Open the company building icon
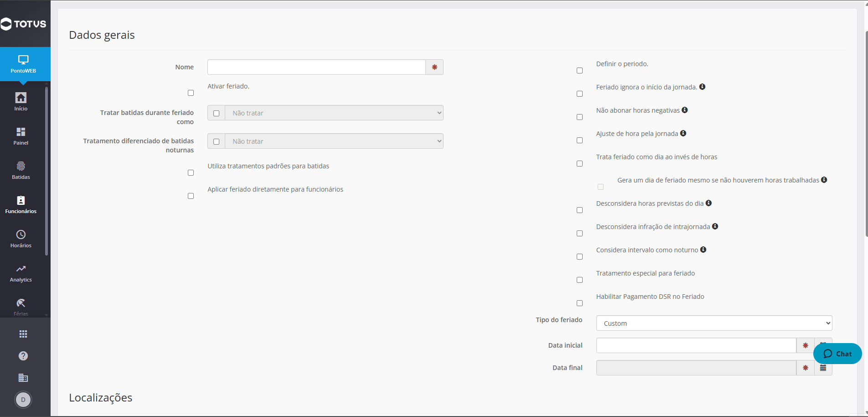Screen dimensions: 868x417 pos(23,378)
